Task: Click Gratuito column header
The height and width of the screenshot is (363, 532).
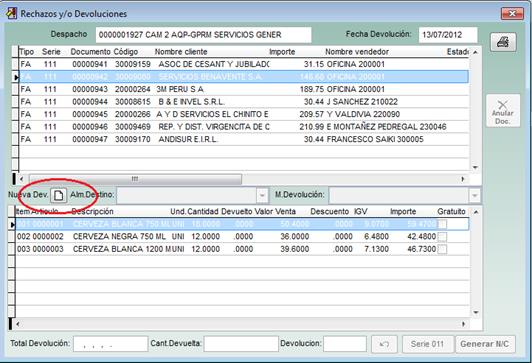Action: click(x=451, y=212)
